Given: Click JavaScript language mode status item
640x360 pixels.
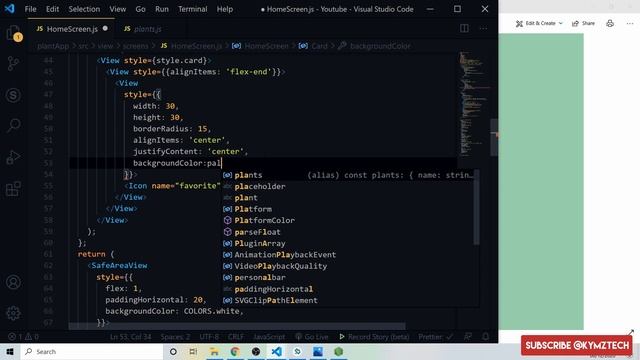Looking at the screenshot, I should (x=269, y=337).
